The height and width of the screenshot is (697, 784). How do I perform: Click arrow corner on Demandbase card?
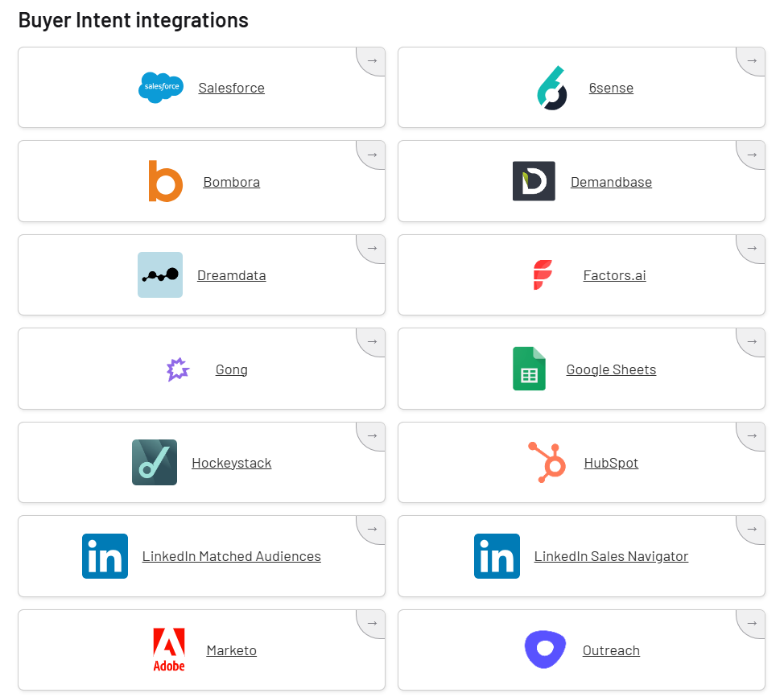(x=752, y=155)
